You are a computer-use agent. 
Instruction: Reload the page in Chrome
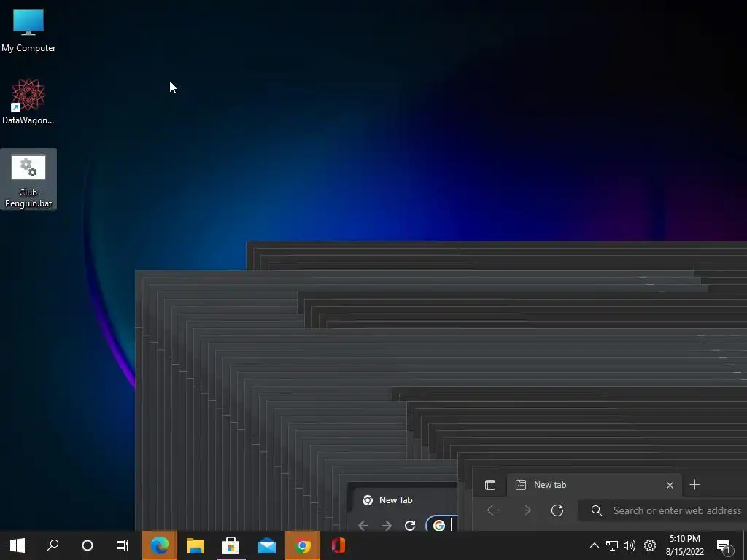coord(410,526)
